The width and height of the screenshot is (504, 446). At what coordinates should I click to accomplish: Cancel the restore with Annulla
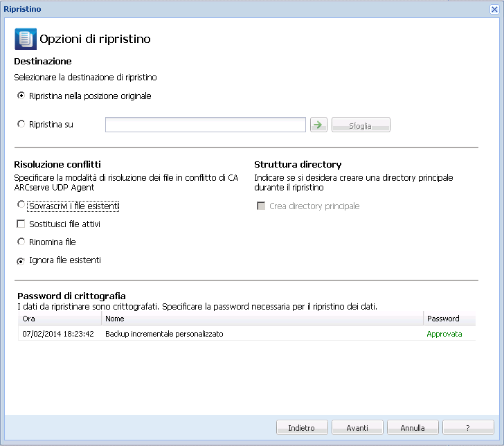pos(413,427)
